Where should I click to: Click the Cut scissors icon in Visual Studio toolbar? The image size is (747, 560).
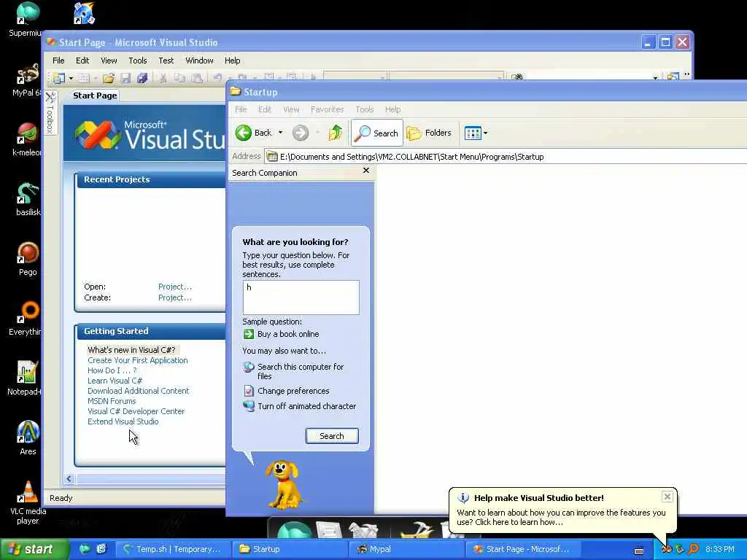pos(163,77)
